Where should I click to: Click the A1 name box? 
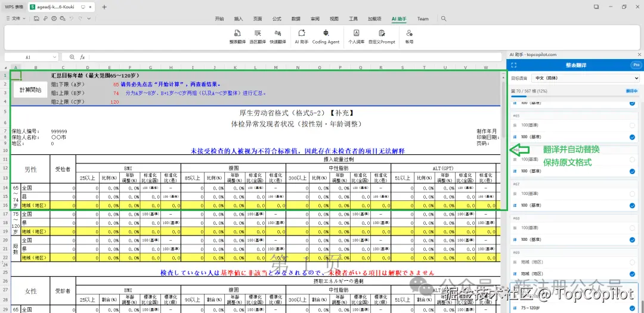pyautogui.click(x=28, y=57)
